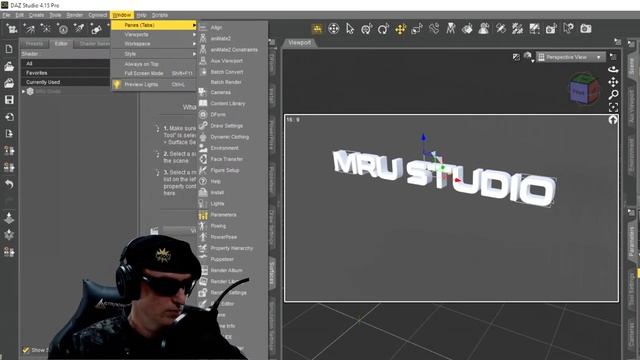Open the Render Album pane

[x=232, y=270]
